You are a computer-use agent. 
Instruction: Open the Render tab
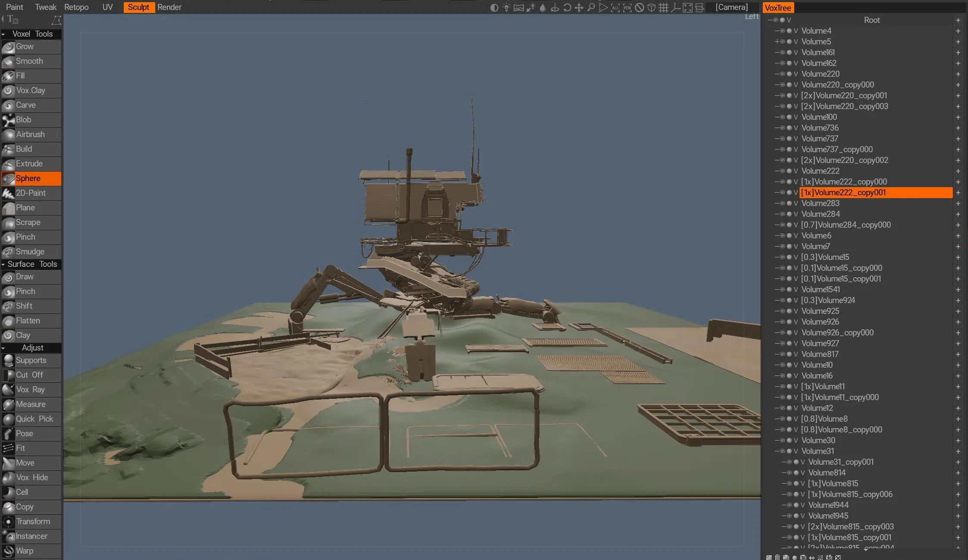169,7
